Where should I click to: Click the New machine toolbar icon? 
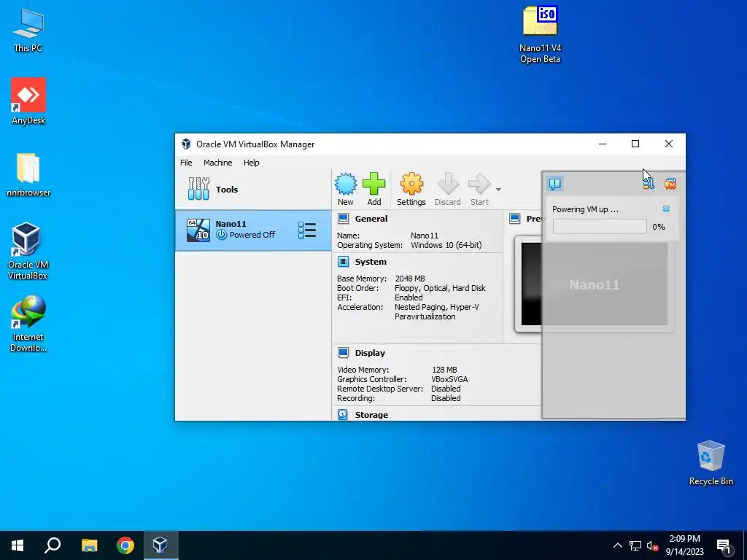coord(345,189)
